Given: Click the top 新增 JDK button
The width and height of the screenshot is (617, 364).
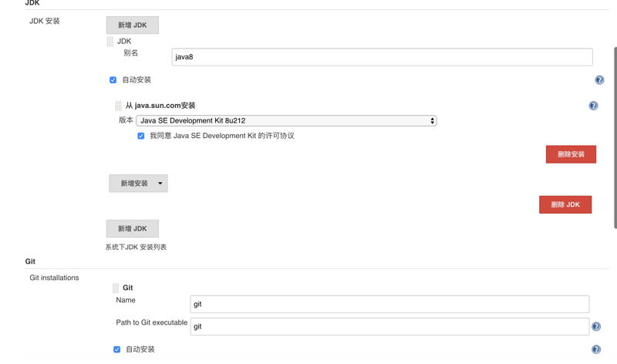Looking at the screenshot, I should (x=133, y=25).
